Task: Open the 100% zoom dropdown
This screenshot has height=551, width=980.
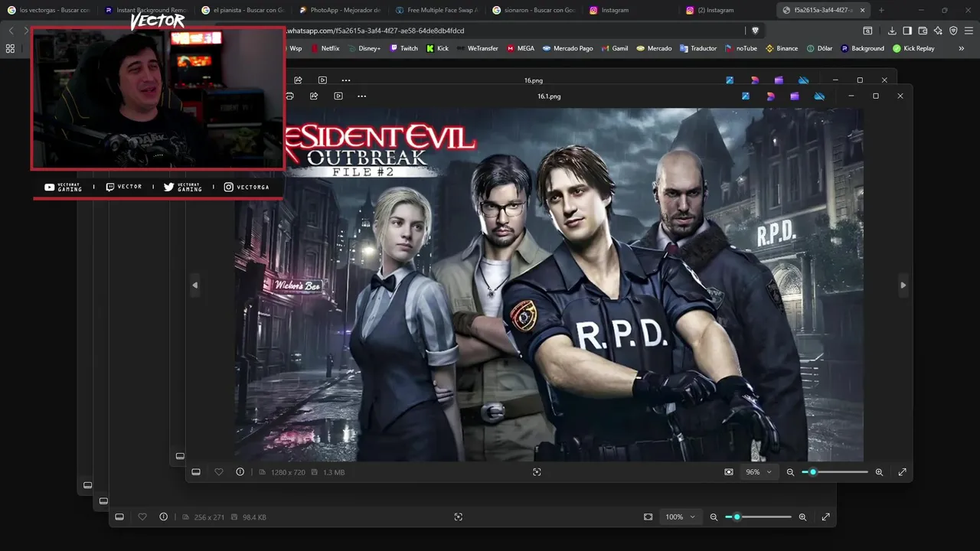Action: (x=681, y=517)
